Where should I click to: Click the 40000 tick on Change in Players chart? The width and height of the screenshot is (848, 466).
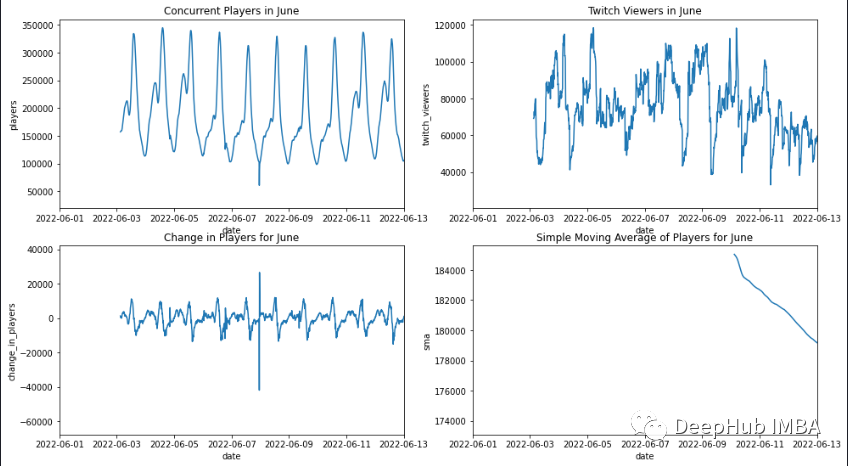click(40, 250)
